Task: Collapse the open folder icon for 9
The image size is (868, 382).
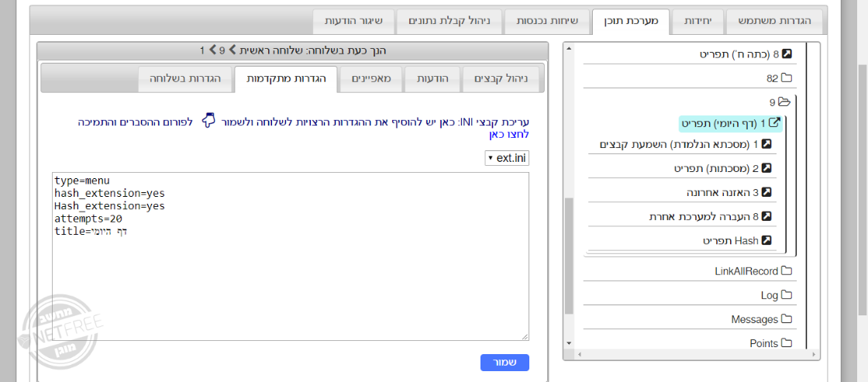Action: (x=784, y=102)
